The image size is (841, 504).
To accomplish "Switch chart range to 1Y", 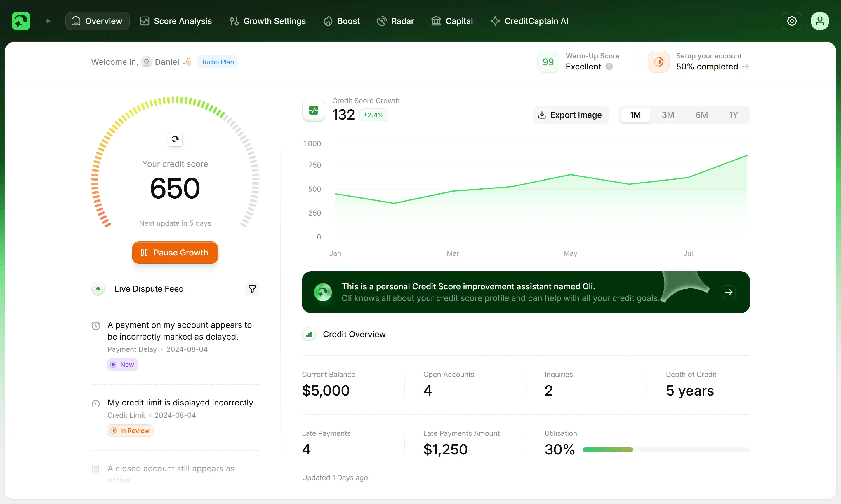I will (733, 115).
